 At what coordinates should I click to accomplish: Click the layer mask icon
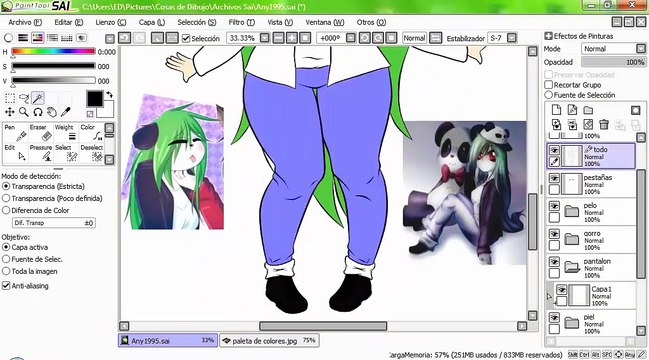click(x=636, y=110)
